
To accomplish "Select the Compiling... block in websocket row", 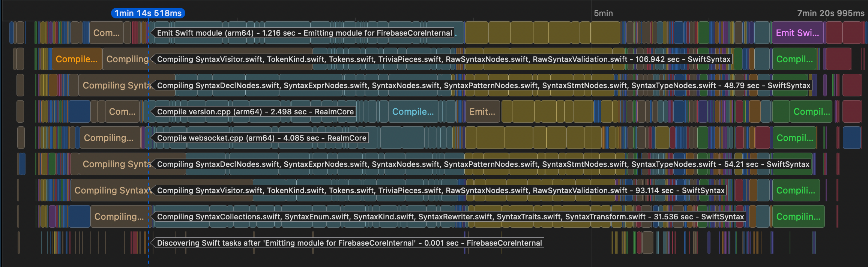I will [x=109, y=138].
